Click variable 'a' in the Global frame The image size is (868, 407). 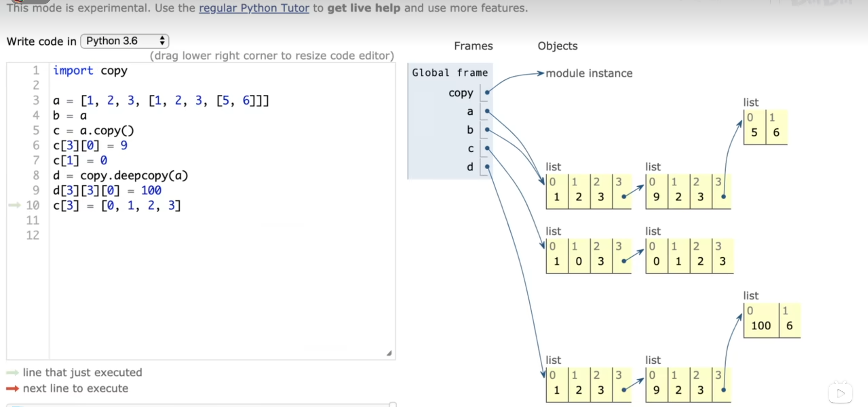(x=470, y=111)
